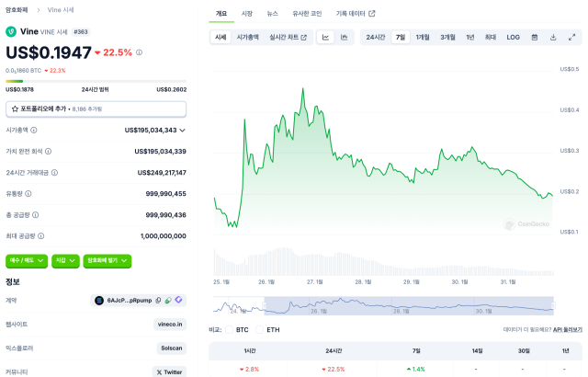This screenshot has width=588, height=377.
Task: Toggle the LOG scale on the chart
Action: (513, 38)
